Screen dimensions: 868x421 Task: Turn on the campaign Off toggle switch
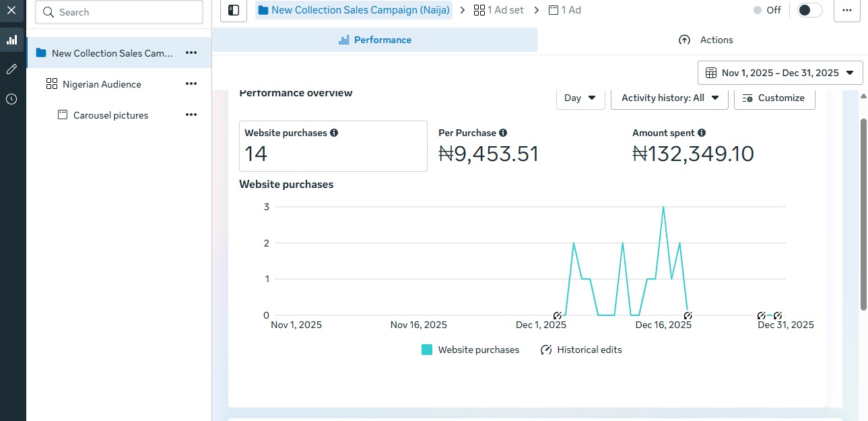tap(809, 10)
